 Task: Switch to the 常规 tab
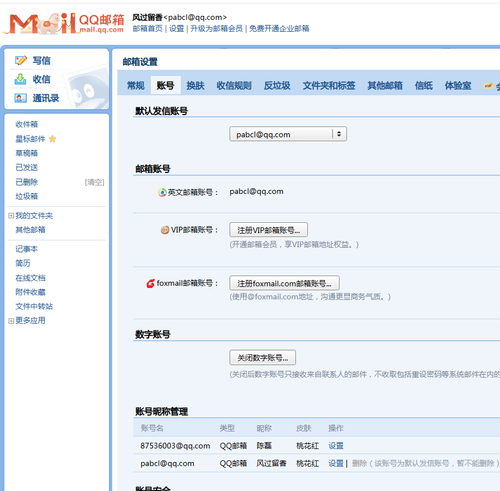(136, 86)
